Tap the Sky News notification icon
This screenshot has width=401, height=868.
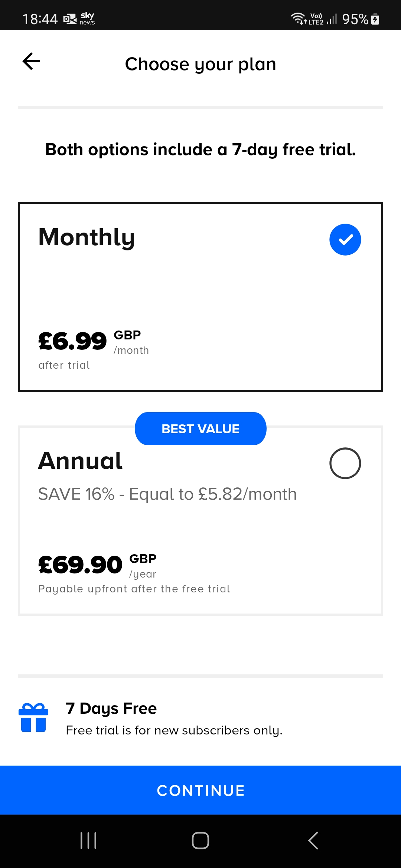tap(87, 19)
